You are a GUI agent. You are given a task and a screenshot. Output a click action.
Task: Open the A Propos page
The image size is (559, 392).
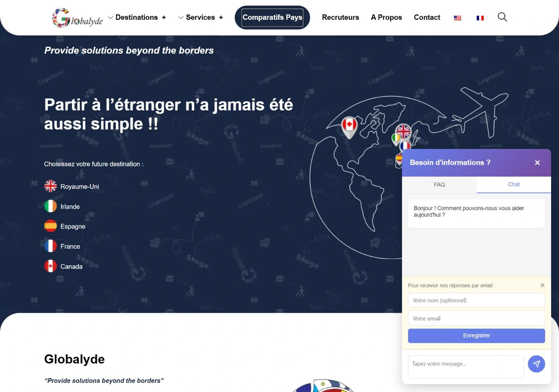tap(387, 17)
